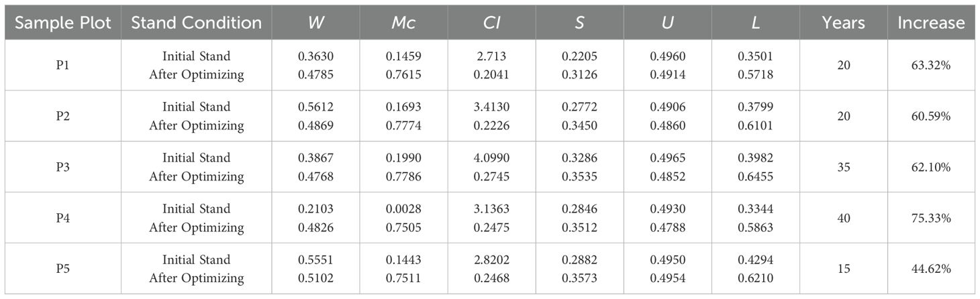The image size is (980, 299).
Task: Select the Increase column header
Action: coord(931,23)
